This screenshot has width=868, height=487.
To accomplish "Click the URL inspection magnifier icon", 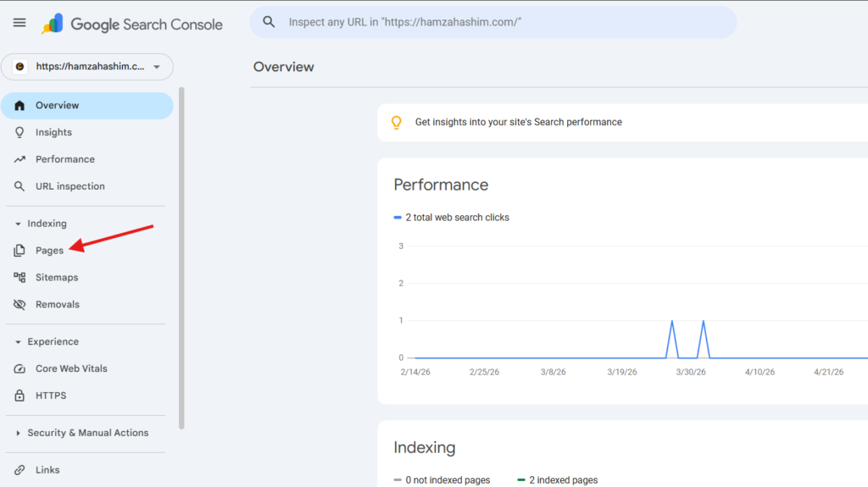I will (19, 186).
